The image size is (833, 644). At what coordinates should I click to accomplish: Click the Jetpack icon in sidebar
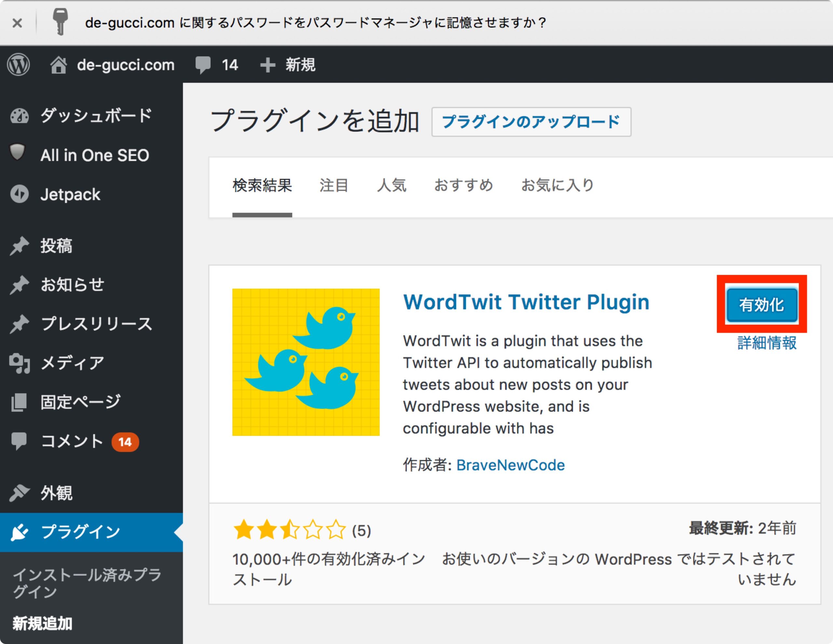click(x=20, y=194)
